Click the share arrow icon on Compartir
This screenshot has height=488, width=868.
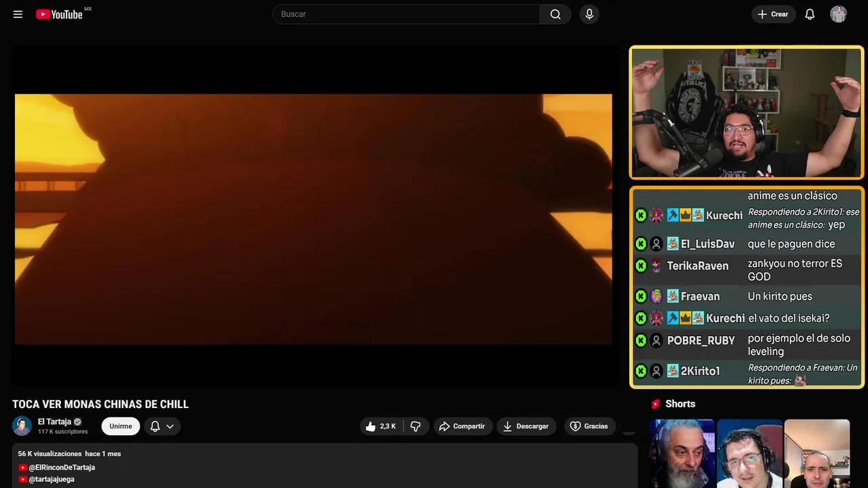coord(444,426)
